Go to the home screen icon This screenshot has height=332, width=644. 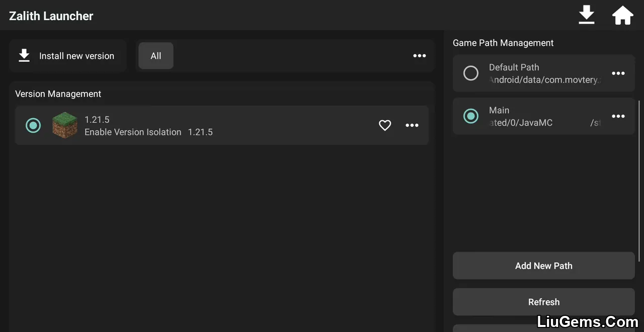[x=622, y=16]
